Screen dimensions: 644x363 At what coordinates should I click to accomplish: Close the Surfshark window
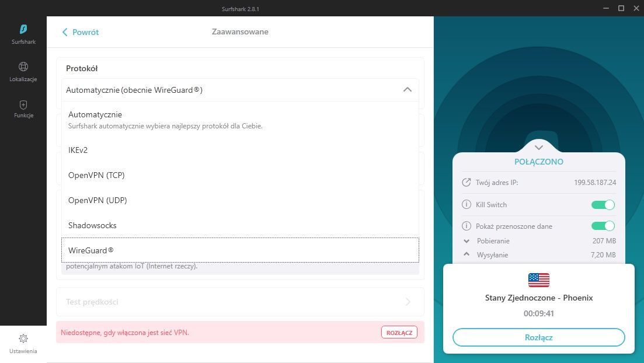point(636,8)
